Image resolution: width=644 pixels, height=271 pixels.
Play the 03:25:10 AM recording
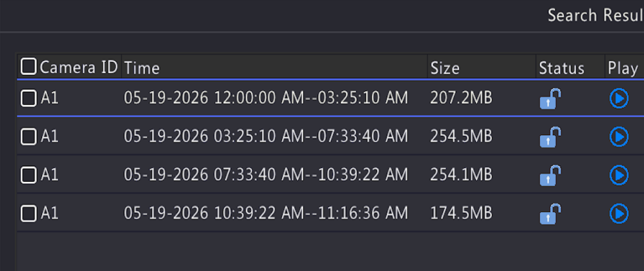tap(619, 136)
